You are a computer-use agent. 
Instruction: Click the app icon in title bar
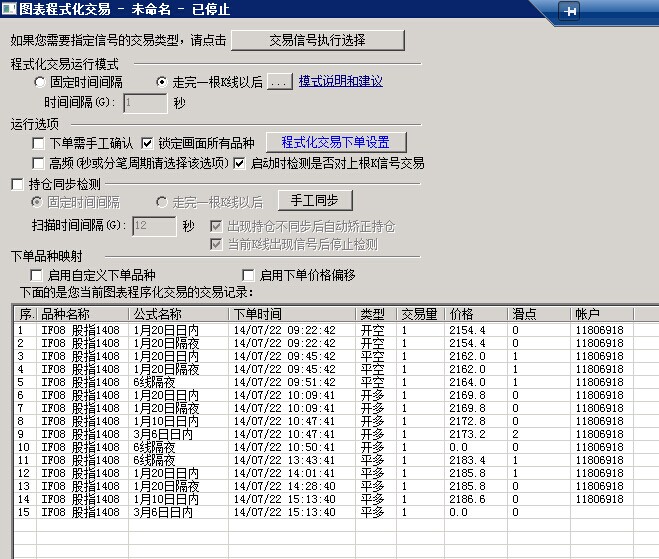(9, 9)
